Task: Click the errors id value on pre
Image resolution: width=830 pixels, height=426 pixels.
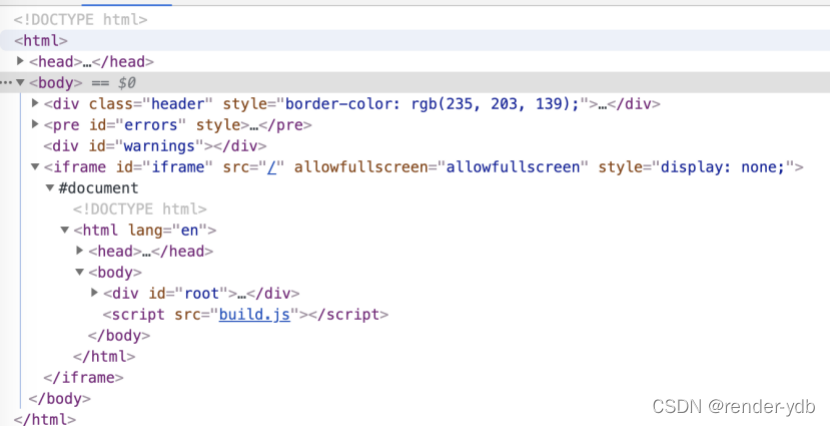Action: (150, 125)
